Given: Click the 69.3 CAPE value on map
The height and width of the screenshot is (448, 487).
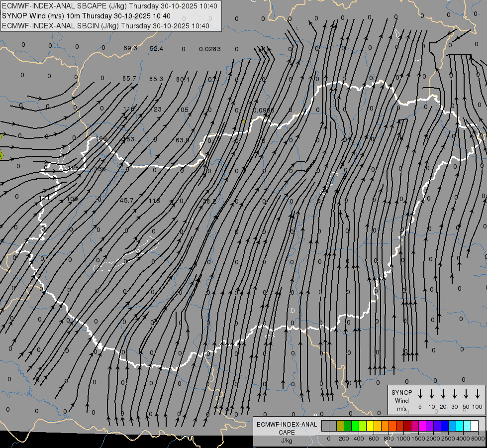Looking at the screenshot, I should click(x=130, y=48).
